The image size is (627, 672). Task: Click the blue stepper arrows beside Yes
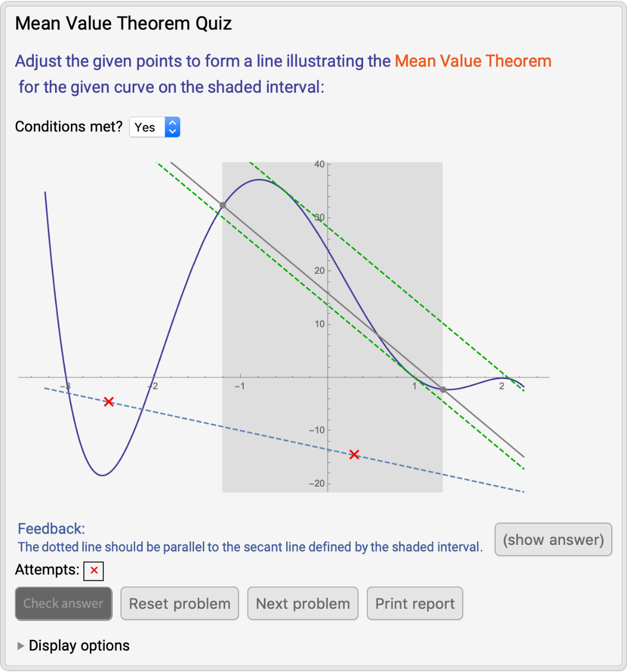(172, 127)
